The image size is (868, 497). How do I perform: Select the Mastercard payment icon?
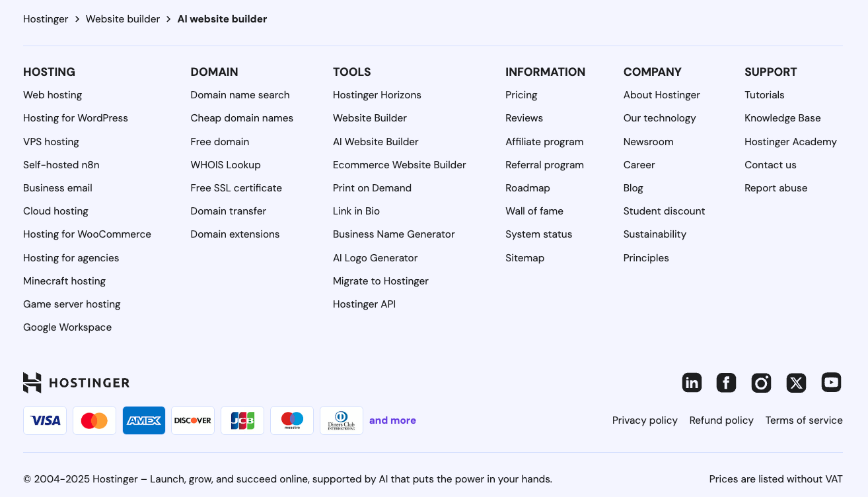coord(94,420)
